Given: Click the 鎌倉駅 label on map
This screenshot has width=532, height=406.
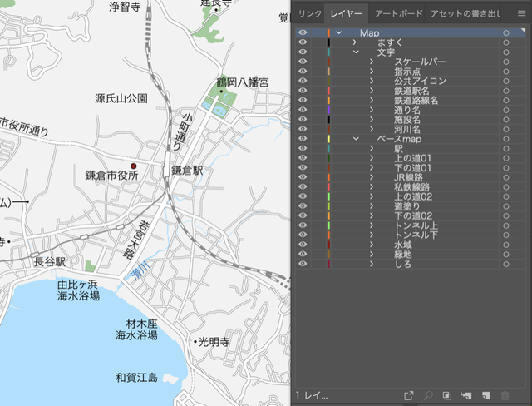Looking at the screenshot, I should tap(187, 170).
